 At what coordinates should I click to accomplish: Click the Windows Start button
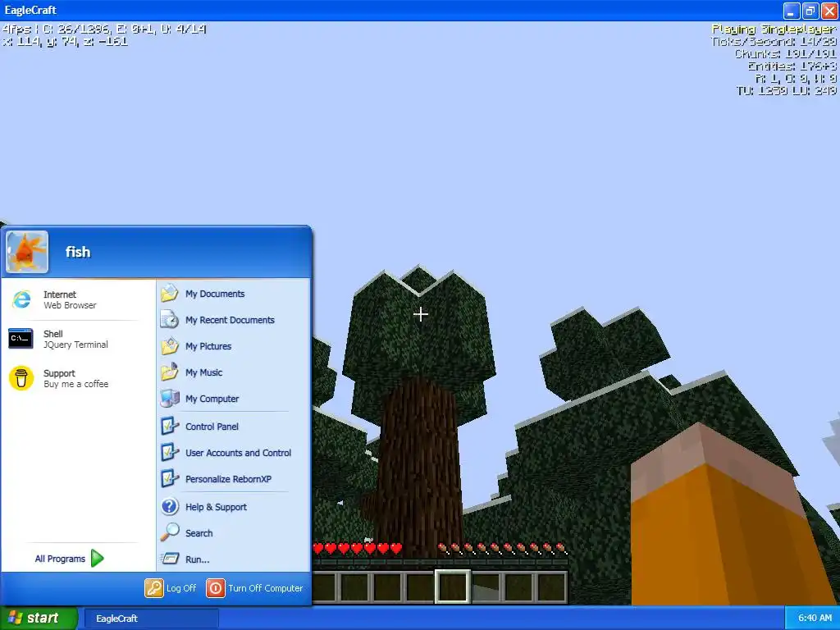tap(39, 619)
